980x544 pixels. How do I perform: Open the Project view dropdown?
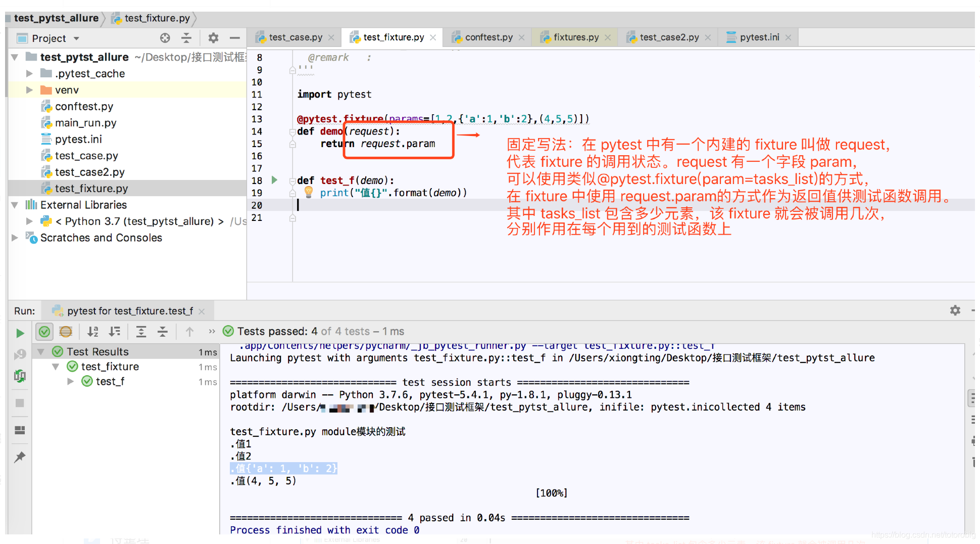pyautogui.click(x=76, y=38)
